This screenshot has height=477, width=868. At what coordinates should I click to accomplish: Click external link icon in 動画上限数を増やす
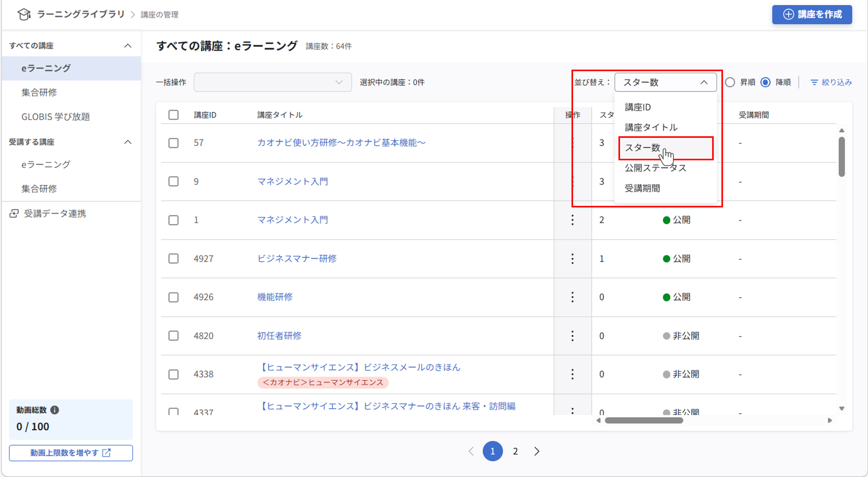[107, 453]
